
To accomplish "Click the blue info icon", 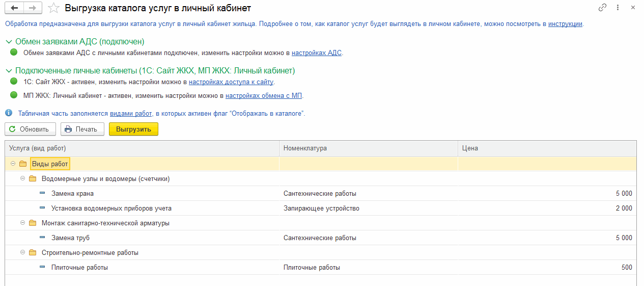I will [x=9, y=113].
